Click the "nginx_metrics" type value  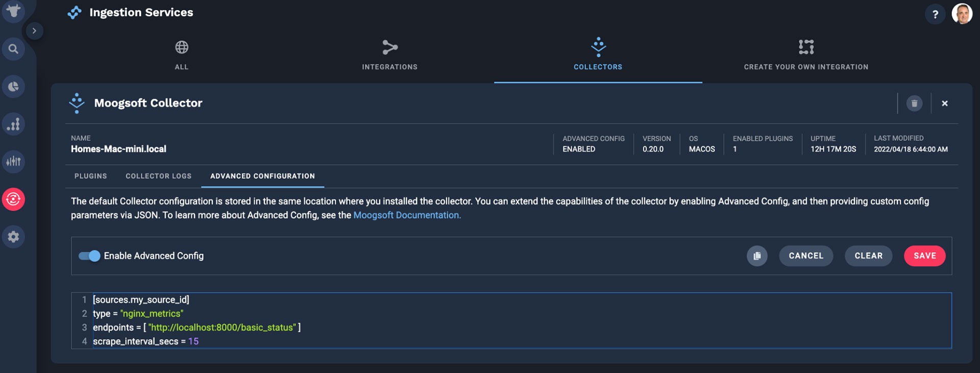tap(152, 314)
